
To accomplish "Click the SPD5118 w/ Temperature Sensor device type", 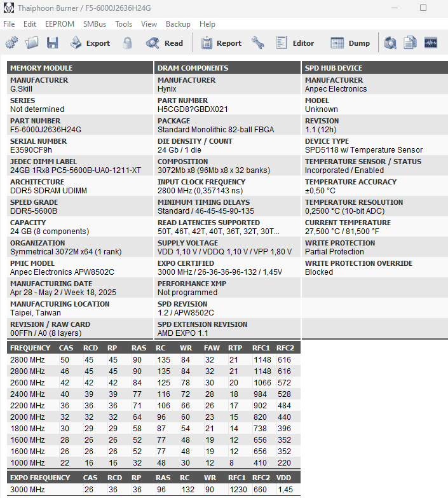I will coord(363,150).
